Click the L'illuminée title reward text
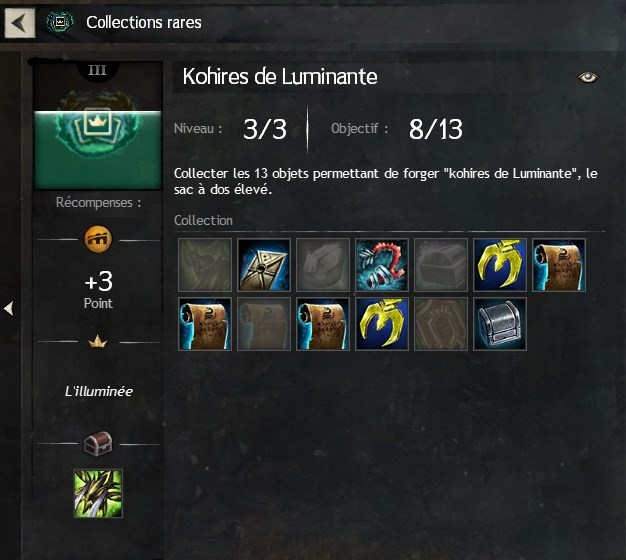The width and height of the screenshot is (626, 560). (x=99, y=392)
